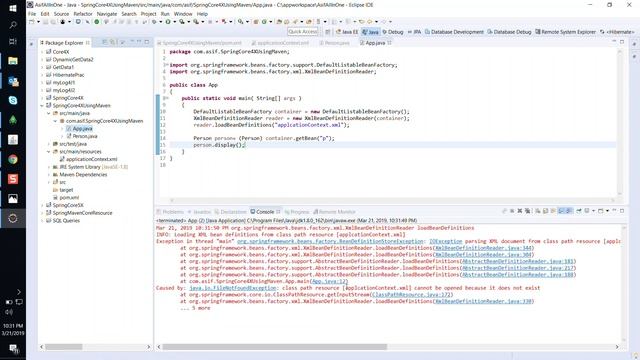Viewport: 640px width, 360px height.
Task: Click the Open Console icon
Action: (600, 211)
